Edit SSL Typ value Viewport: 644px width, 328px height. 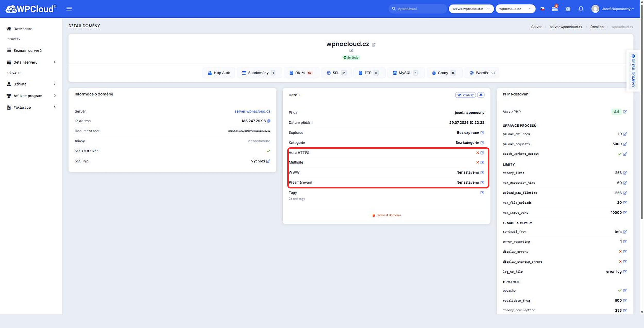coord(268,161)
